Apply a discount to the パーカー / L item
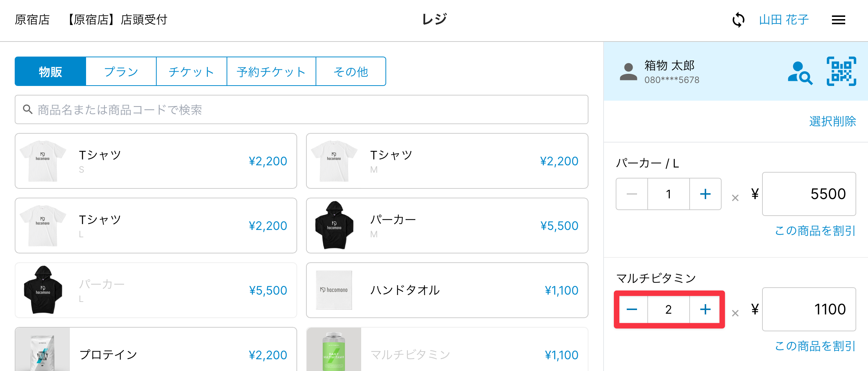The image size is (868, 371). (x=815, y=231)
